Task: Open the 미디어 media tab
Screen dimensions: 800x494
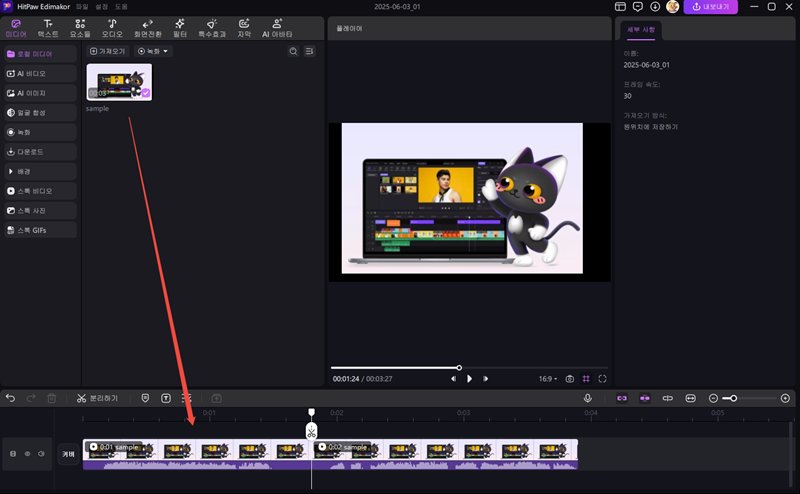Action: 16,29
